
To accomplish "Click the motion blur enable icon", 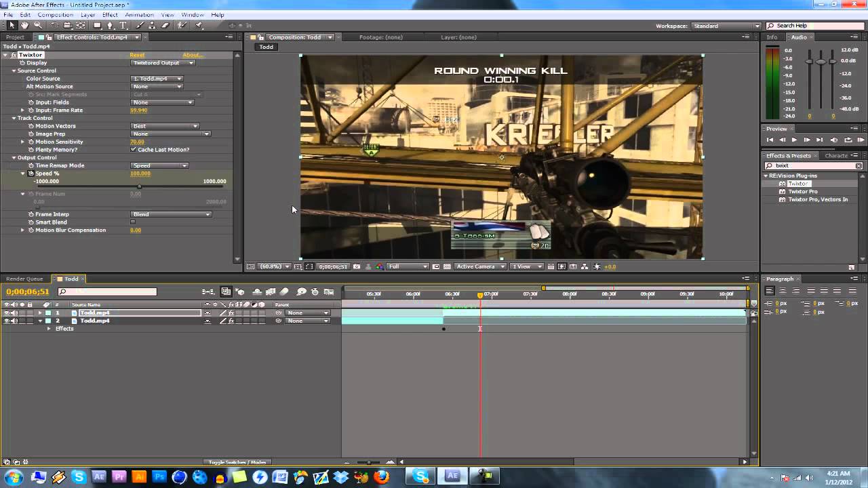I will (x=284, y=291).
